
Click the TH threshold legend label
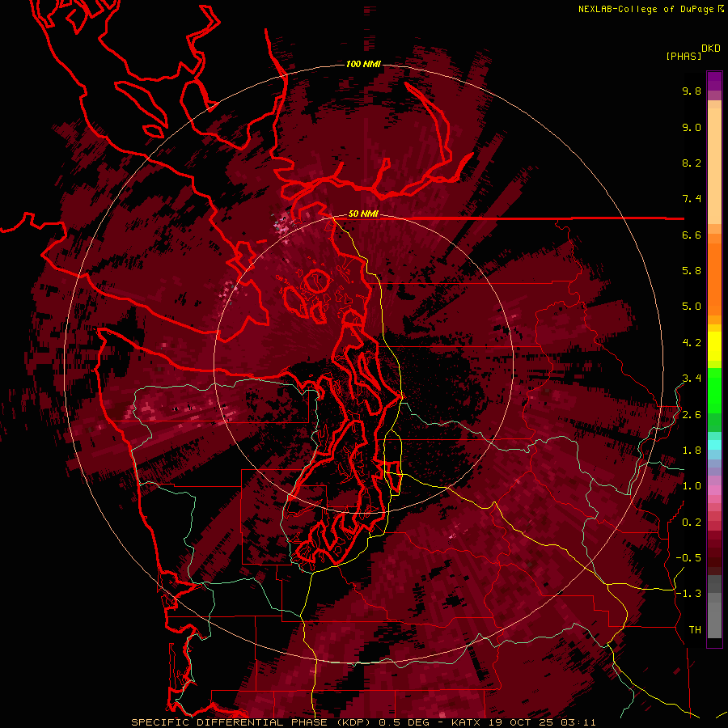[695, 630]
